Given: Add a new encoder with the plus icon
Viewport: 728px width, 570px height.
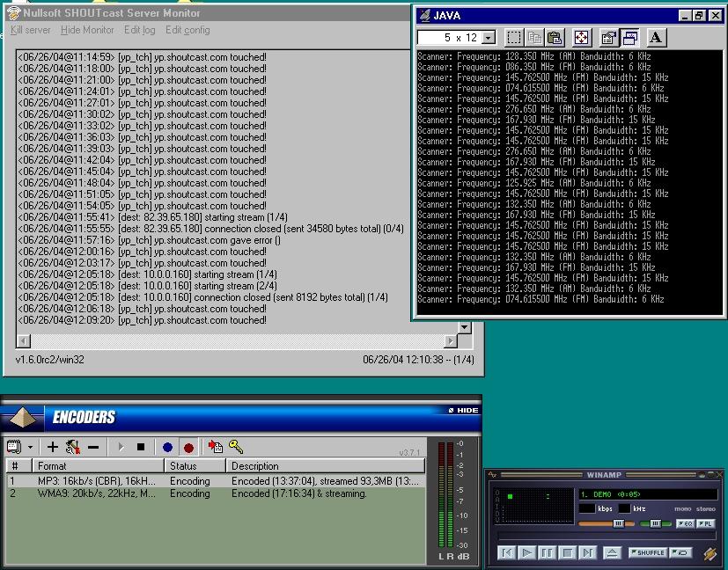Looking at the screenshot, I should point(53,446).
